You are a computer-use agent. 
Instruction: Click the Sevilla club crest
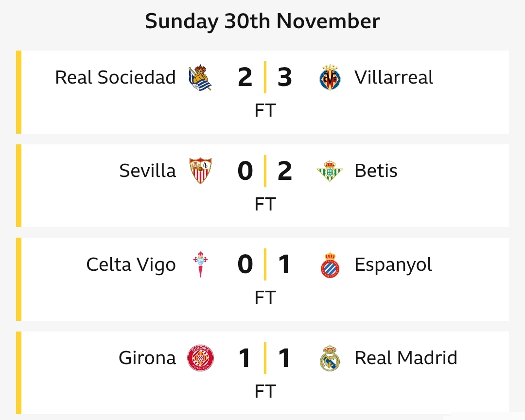[x=200, y=171]
